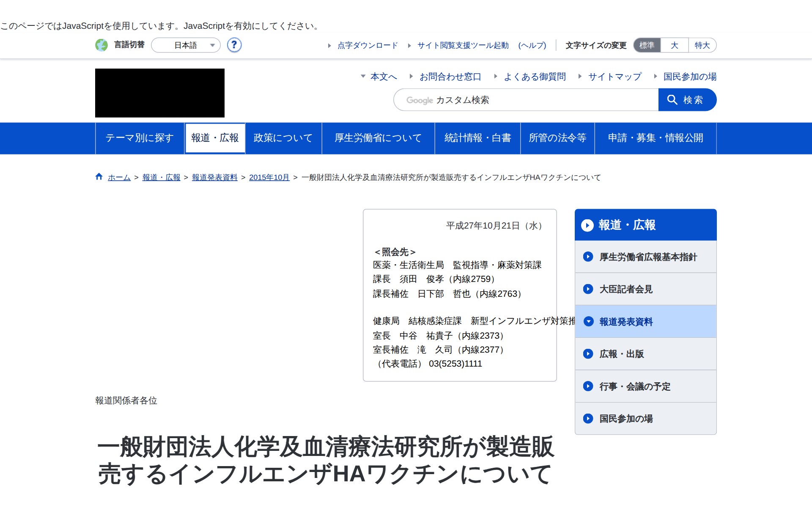Image resolution: width=812 pixels, height=508 pixels.
Task: Open the help (?) icon
Action: (x=234, y=45)
